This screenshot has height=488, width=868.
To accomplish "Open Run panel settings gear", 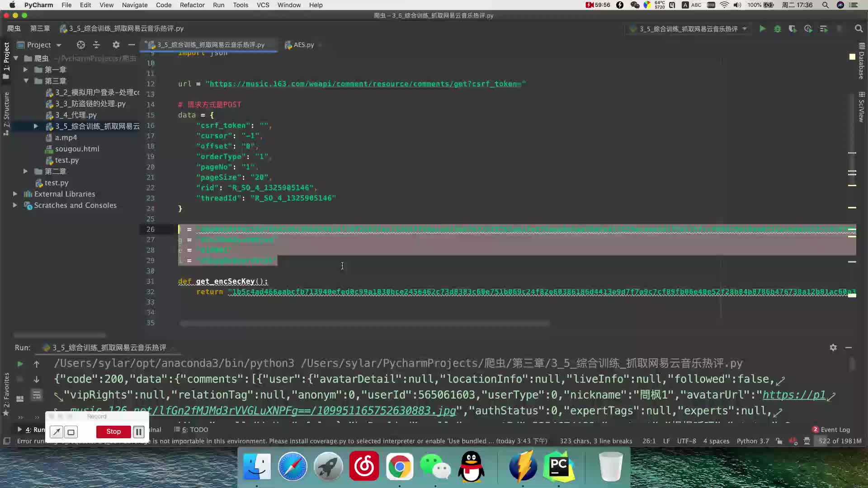I will 833,347.
